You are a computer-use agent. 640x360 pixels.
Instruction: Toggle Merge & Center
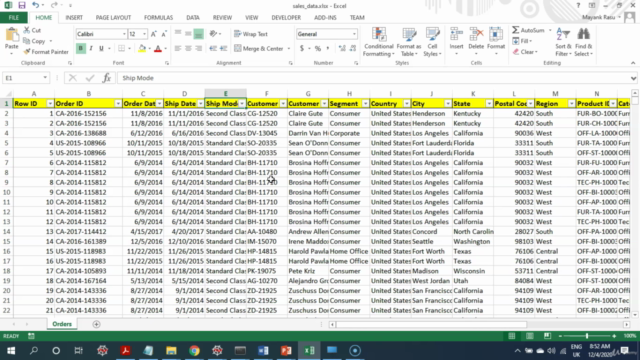pyautogui.click(x=259, y=49)
